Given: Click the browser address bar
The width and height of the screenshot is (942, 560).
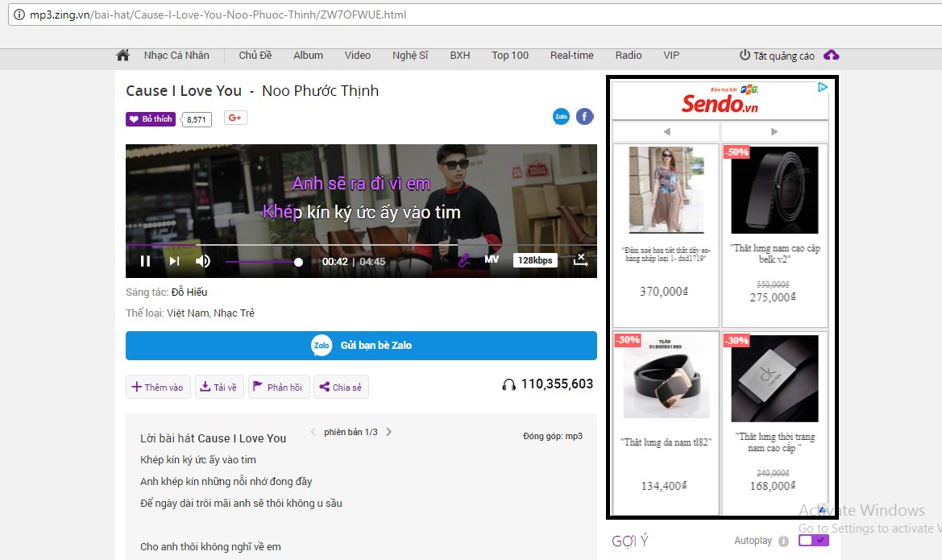Looking at the screenshot, I should click(475, 15).
